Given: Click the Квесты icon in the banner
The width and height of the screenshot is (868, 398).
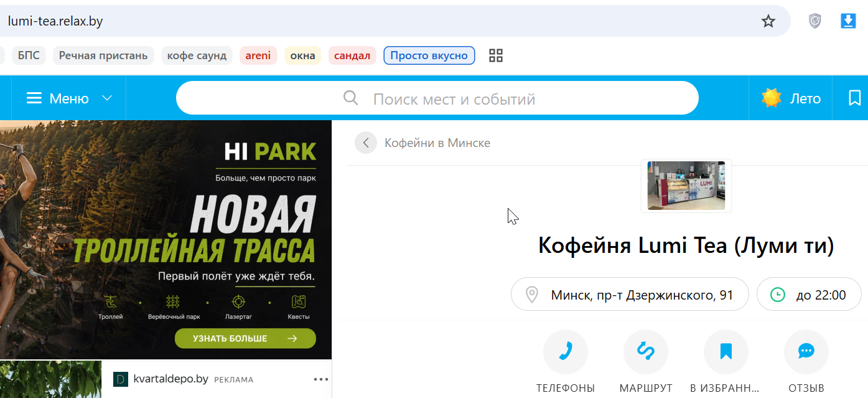Looking at the screenshot, I should (299, 302).
